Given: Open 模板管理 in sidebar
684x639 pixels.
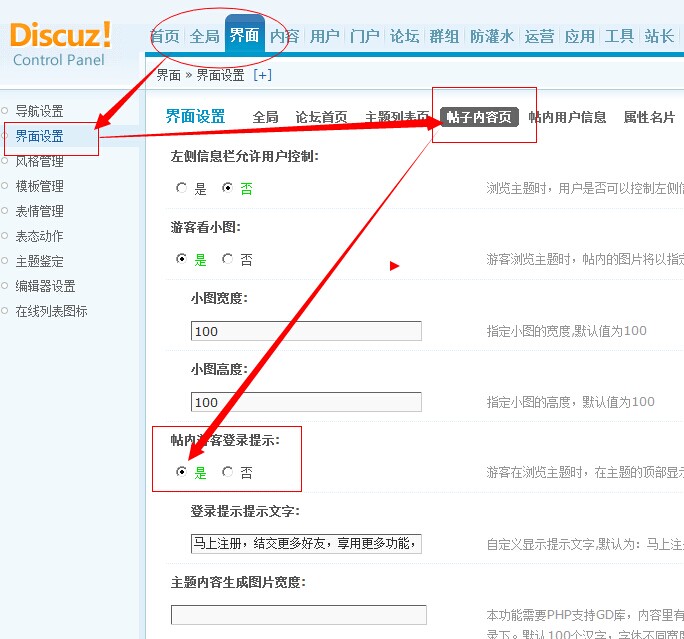Looking at the screenshot, I should 39,186.
